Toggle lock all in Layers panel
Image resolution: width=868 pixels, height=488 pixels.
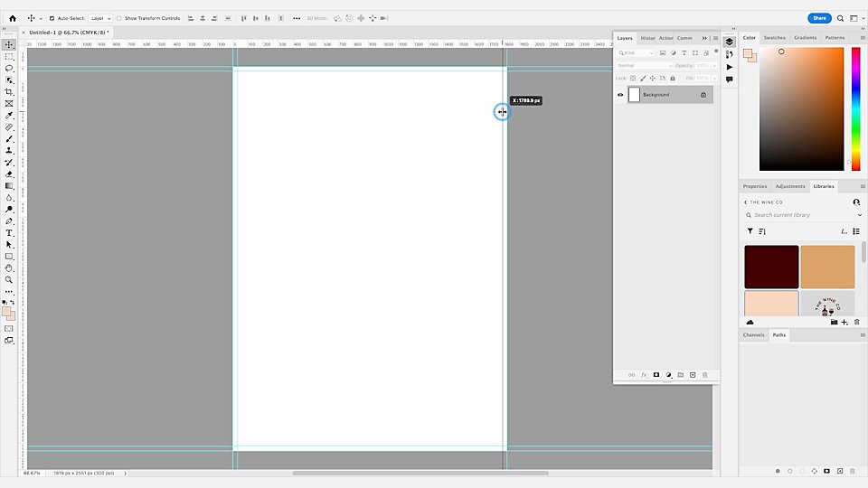[x=673, y=78]
